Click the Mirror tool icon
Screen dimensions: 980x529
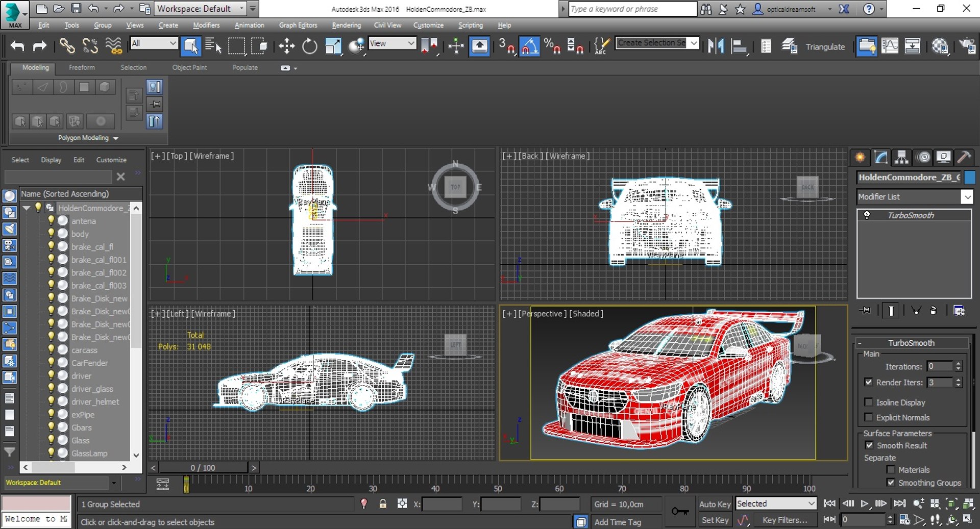(716, 46)
